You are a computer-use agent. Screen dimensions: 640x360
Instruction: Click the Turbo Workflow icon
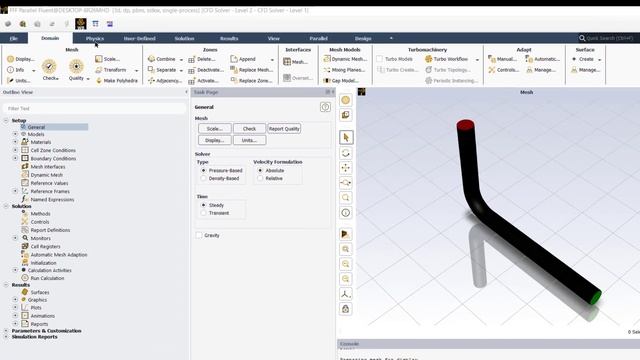(x=429, y=59)
